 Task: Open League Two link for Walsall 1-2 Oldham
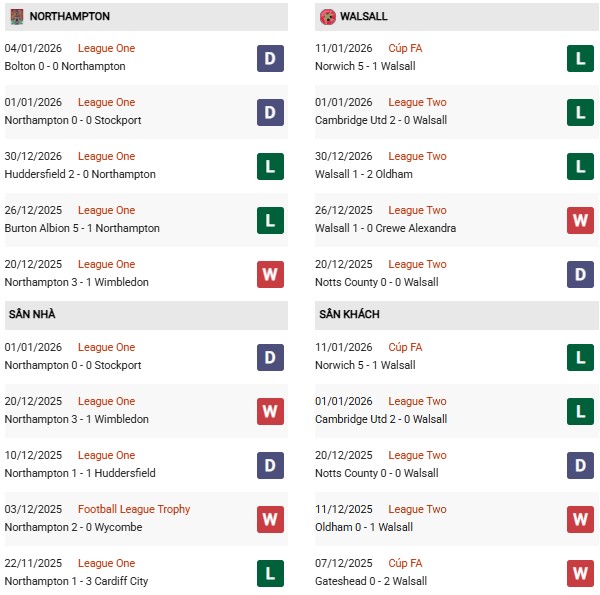point(417,156)
